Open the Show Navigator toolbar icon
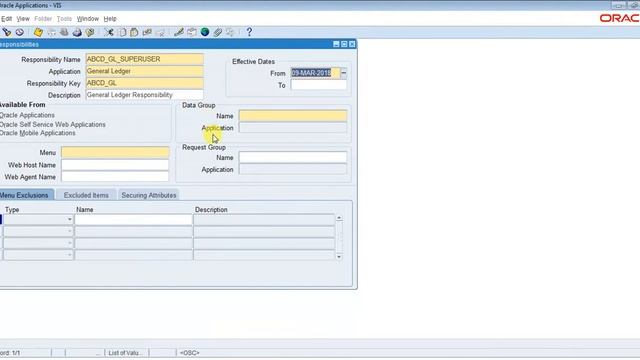 click(x=19, y=32)
